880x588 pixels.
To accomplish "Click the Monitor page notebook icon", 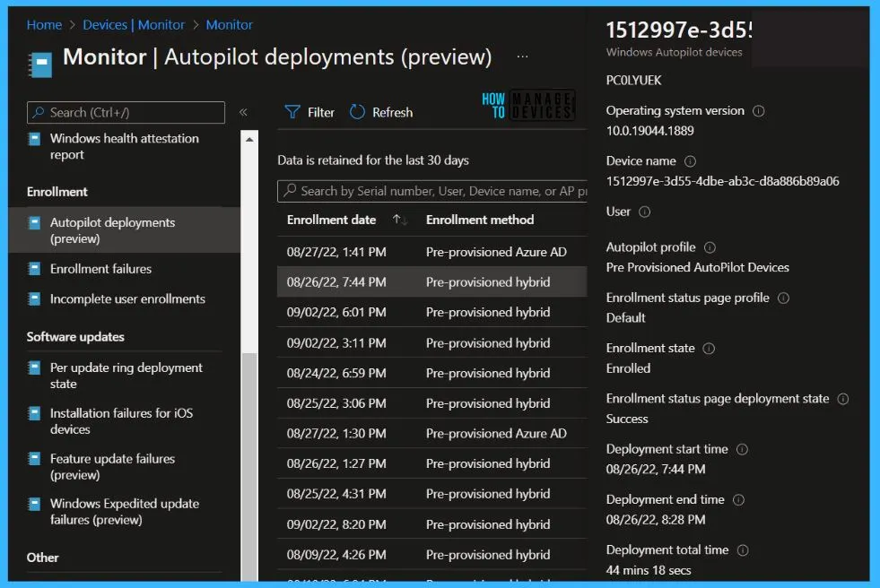I will 40,65.
